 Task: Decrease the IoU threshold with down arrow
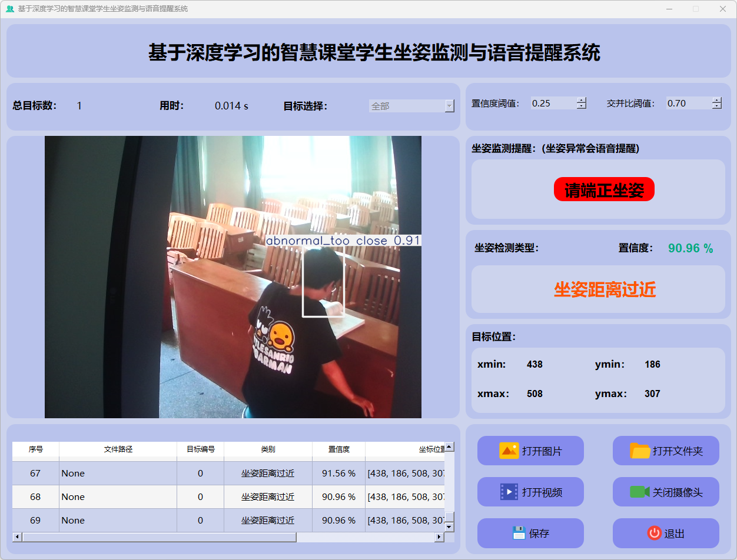point(716,106)
